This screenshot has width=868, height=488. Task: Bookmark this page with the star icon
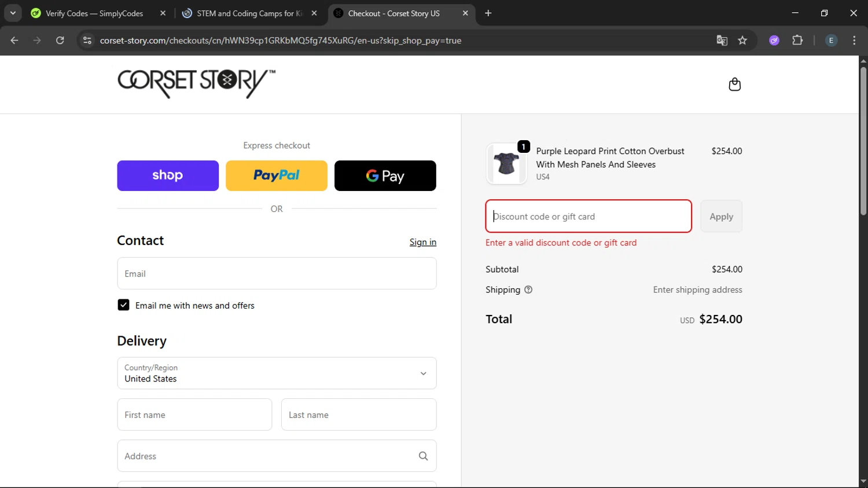[742, 41]
